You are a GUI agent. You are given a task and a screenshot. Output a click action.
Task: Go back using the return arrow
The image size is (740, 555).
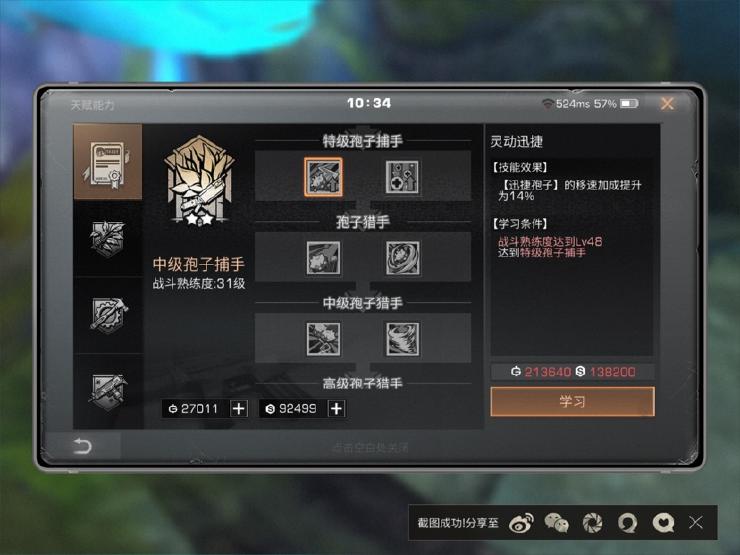(x=82, y=446)
